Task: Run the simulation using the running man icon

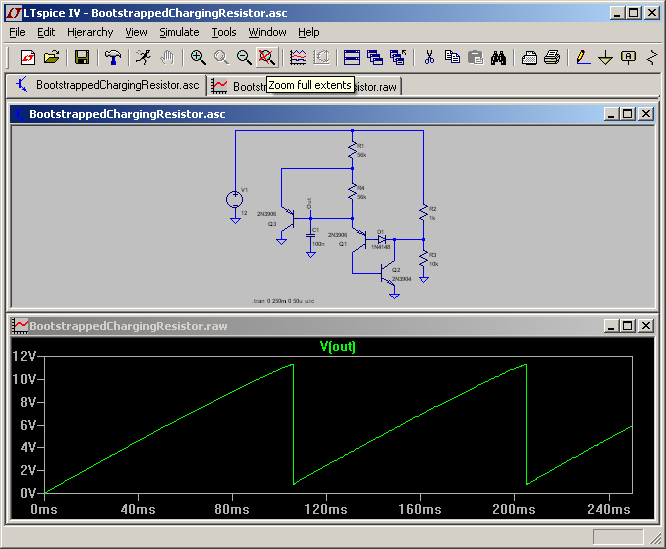Action: 143,58
